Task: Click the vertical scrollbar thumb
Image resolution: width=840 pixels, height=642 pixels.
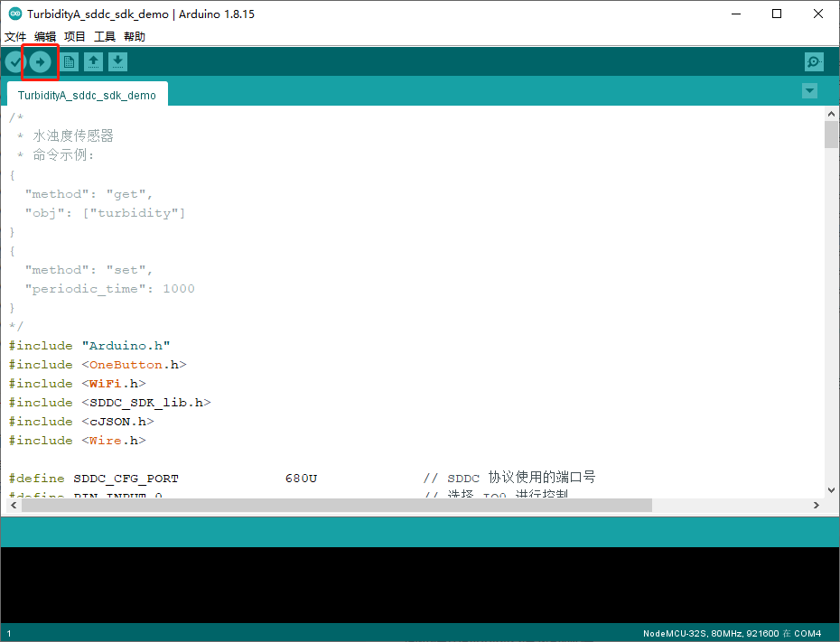Action: pos(831,135)
